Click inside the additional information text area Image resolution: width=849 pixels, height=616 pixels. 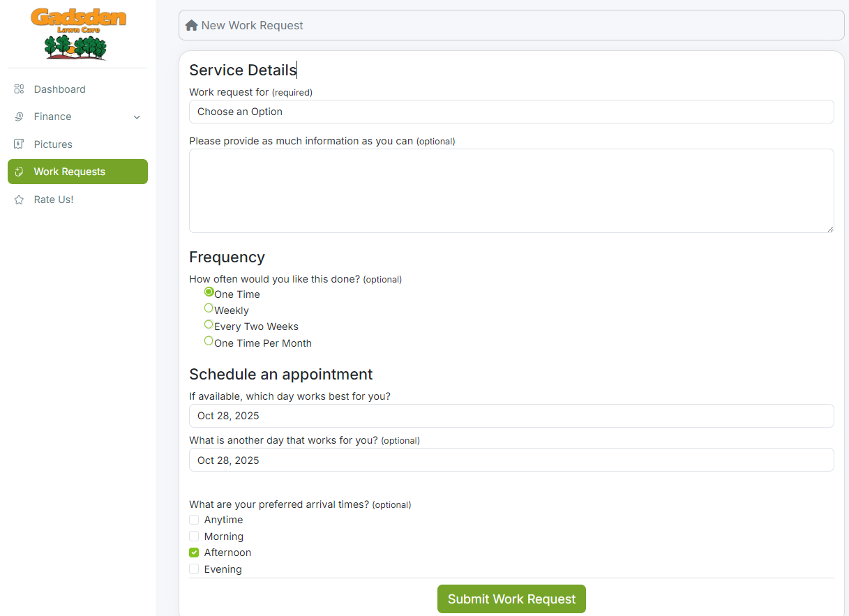click(511, 190)
